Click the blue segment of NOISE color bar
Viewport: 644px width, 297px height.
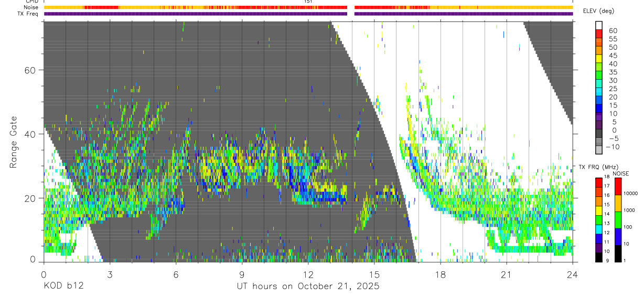tap(618, 236)
